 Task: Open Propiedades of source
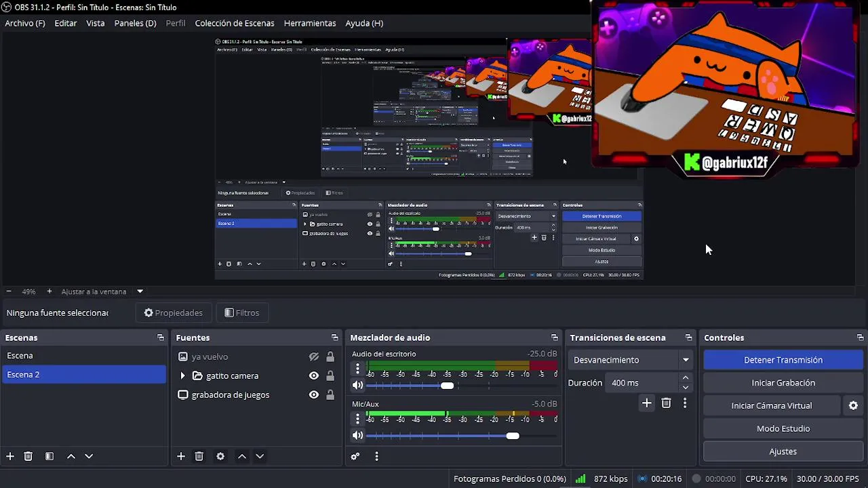click(173, 312)
